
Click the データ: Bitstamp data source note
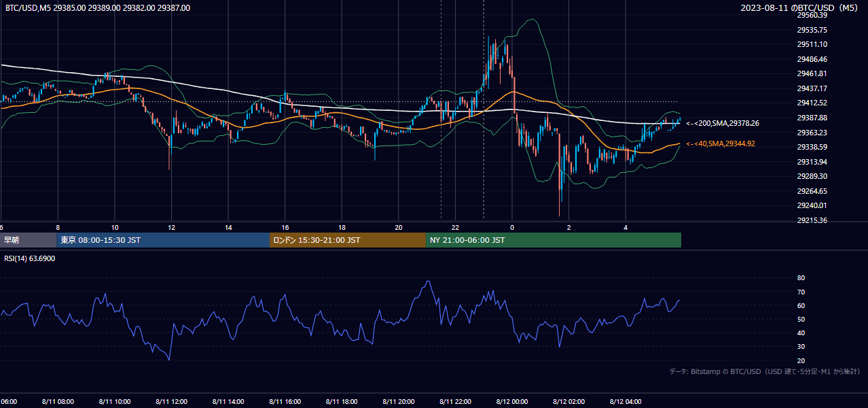765,372
